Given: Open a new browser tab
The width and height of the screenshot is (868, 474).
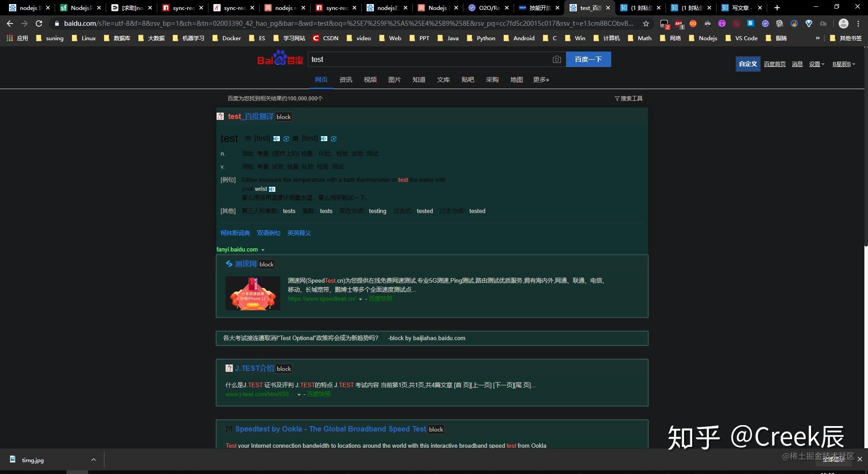Looking at the screenshot, I should 777,8.
